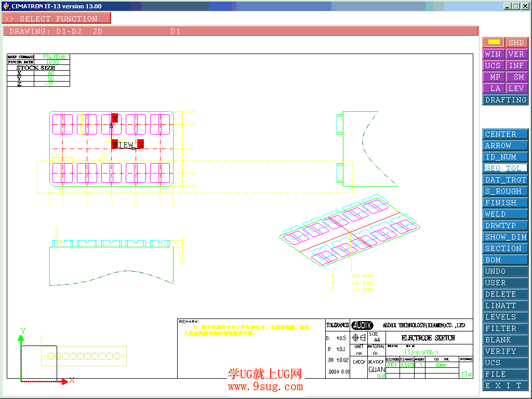Open the LEVELS function
Image resolution: width=532 pixels, height=399 pixels.
pos(506,317)
